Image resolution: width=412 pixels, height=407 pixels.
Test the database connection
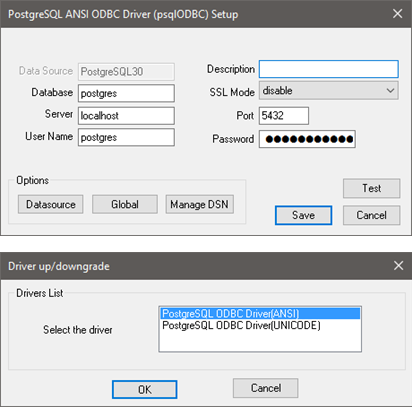tap(371, 188)
